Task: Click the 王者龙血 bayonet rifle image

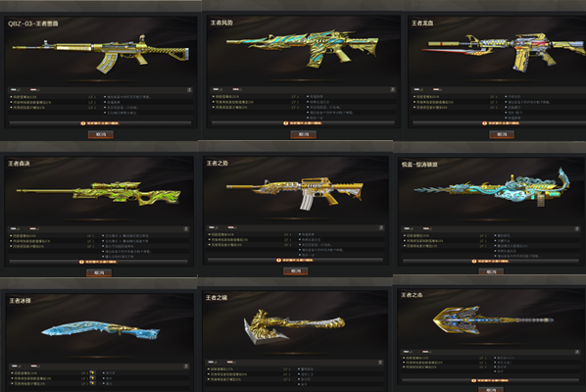Action: click(503, 52)
